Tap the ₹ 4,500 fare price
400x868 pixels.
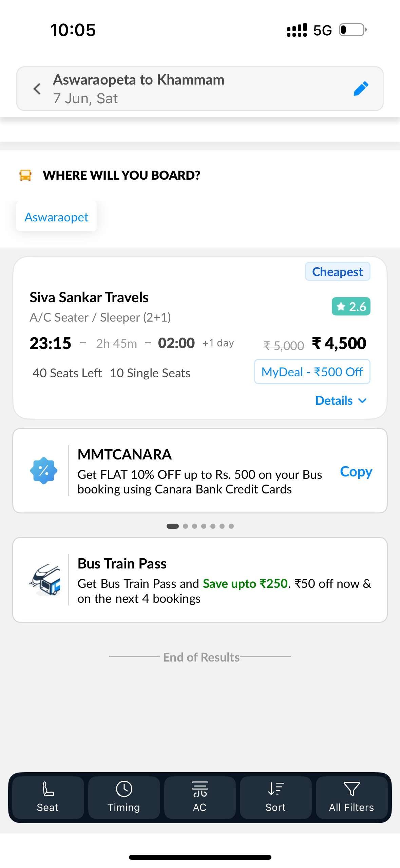[339, 343]
